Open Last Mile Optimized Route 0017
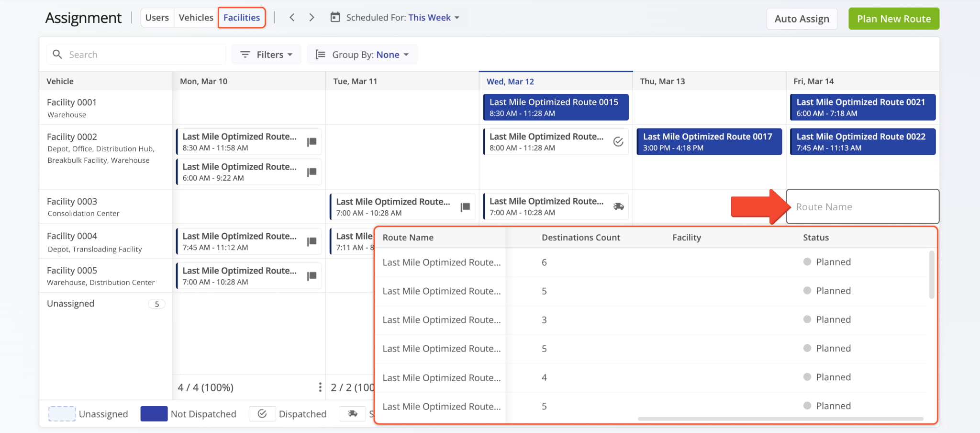 pos(709,142)
